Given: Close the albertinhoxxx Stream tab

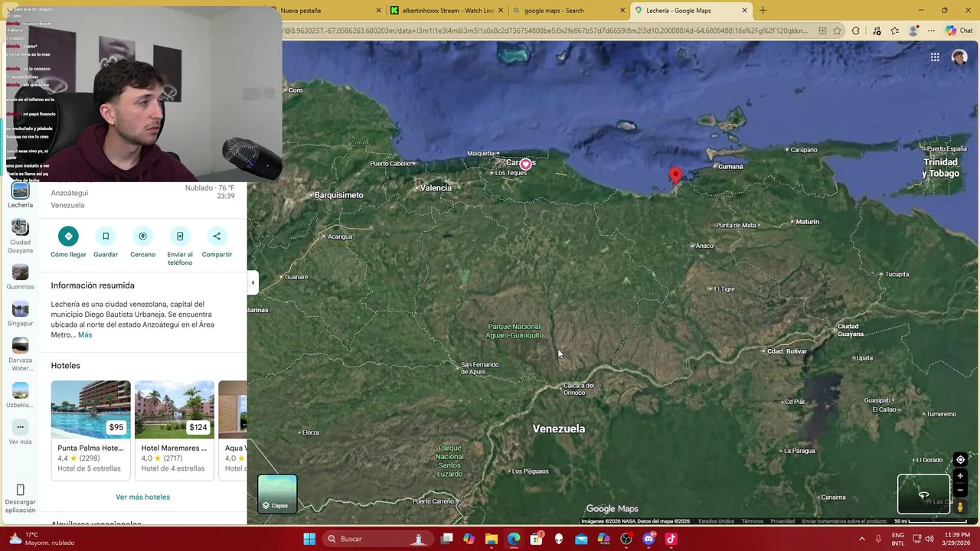Looking at the screenshot, I should (x=501, y=11).
